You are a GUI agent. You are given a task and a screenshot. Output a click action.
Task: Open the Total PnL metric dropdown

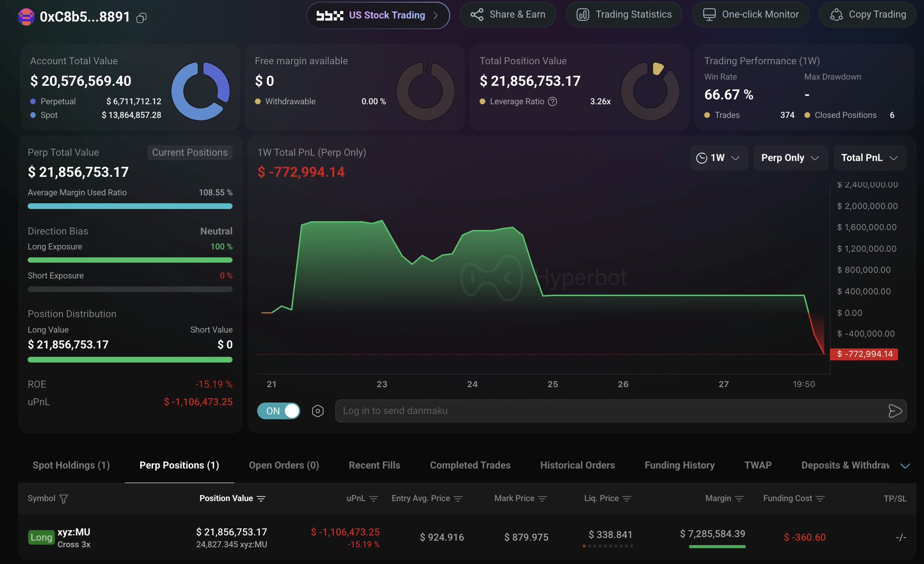[x=870, y=158]
